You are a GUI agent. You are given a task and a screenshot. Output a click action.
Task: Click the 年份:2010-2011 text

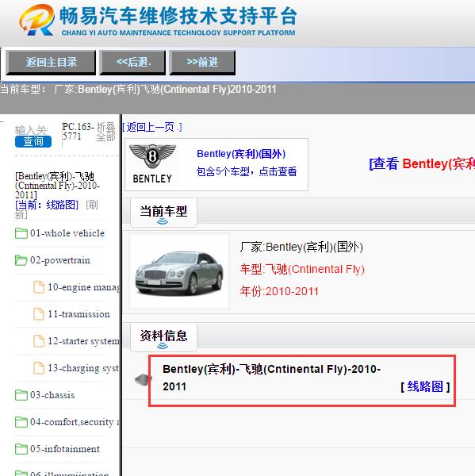279,291
